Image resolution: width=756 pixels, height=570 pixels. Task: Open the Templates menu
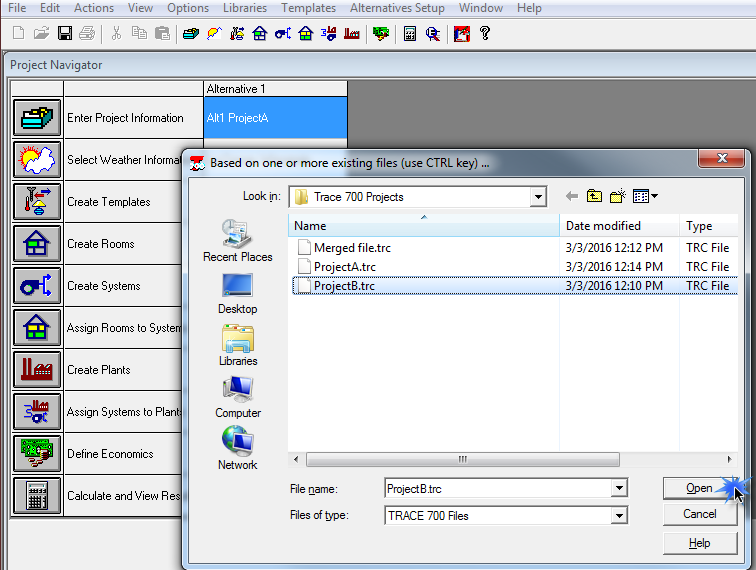[308, 8]
